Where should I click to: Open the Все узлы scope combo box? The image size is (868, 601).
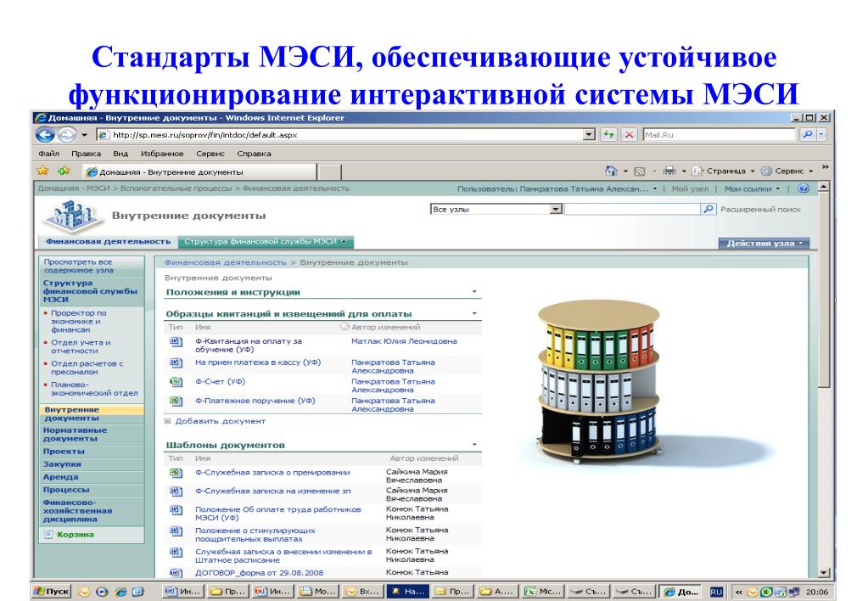(x=496, y=210)
